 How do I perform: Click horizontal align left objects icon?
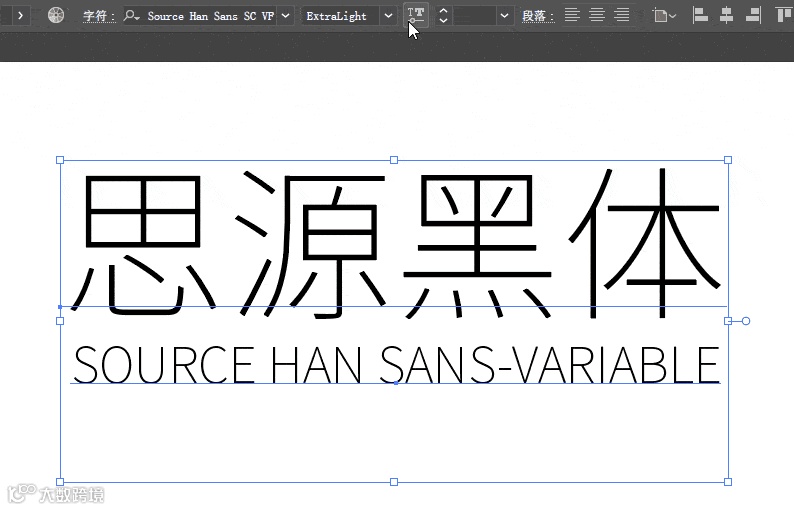700,15
